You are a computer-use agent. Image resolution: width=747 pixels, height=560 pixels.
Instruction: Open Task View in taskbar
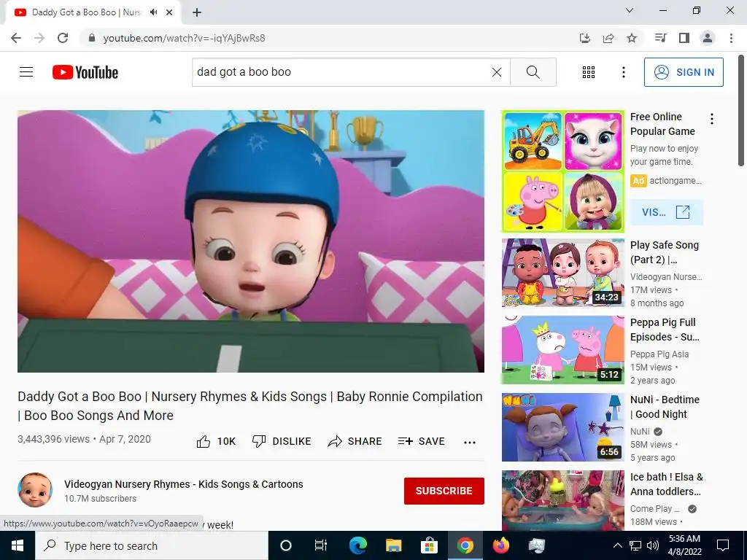tap(321, 545)
